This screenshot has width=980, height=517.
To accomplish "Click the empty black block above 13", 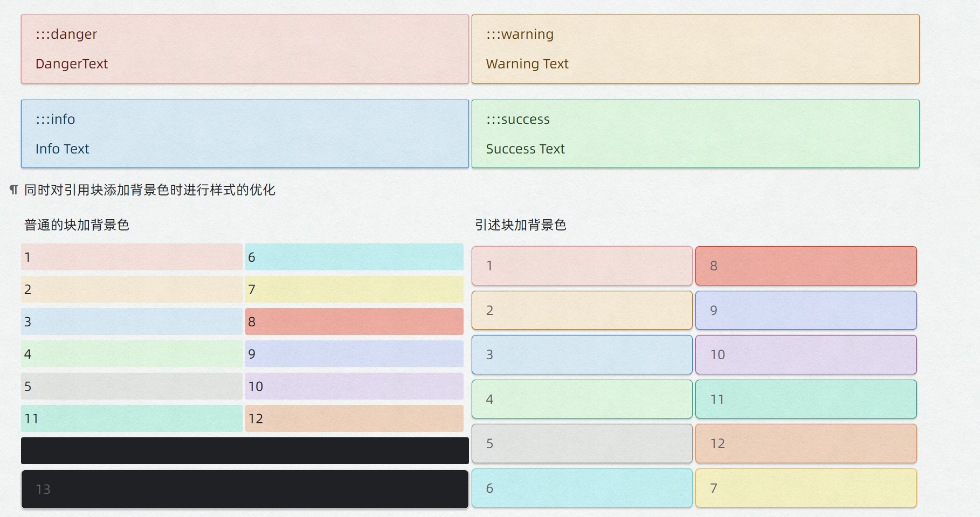I will pyautogui.click(x=245, y=451).
